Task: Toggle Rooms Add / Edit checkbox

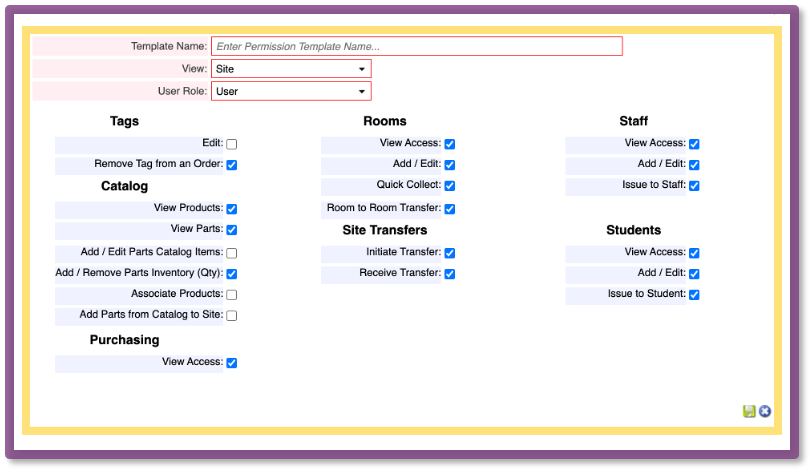Action: tap(450, 165)
